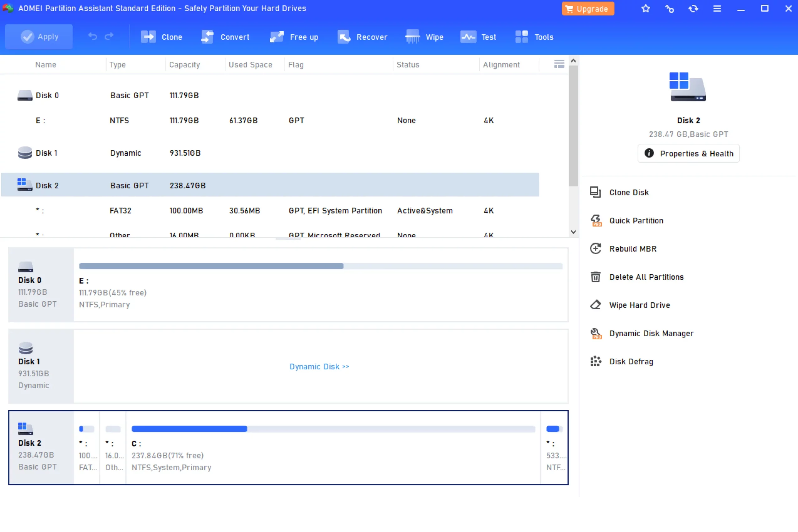Open the Test tools menu
The height and width of the screenshot is (532, 798).
[x=478, y=37]
